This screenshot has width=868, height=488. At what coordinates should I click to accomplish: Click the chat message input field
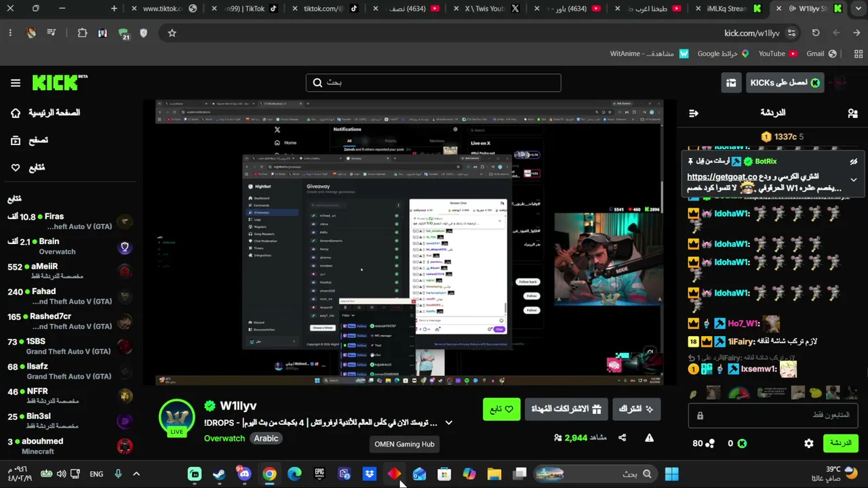(x=773, y=415)
